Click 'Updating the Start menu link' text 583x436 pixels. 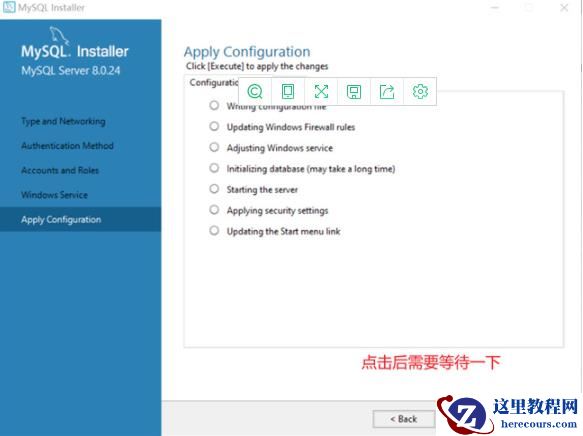point(283,231)
